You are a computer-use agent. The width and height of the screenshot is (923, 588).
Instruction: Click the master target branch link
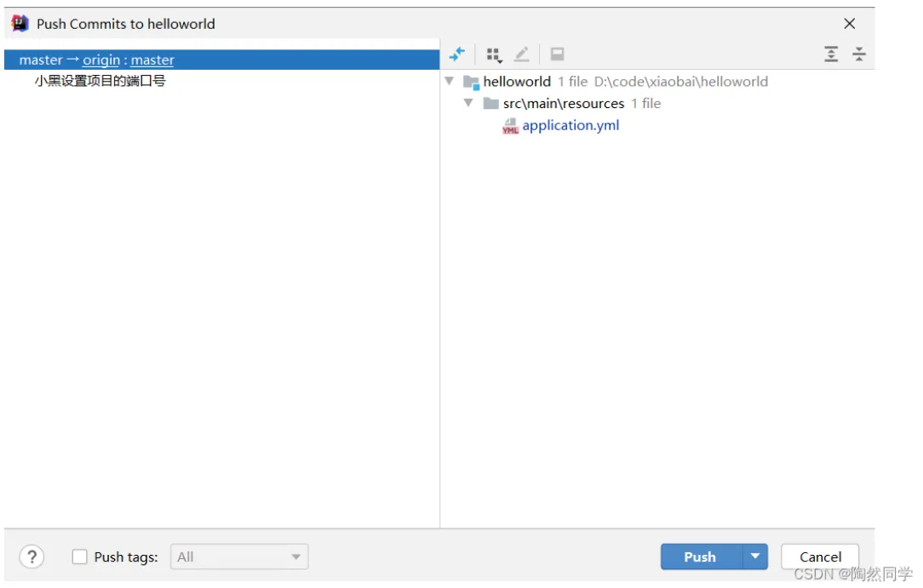click(x=152, y=60)
